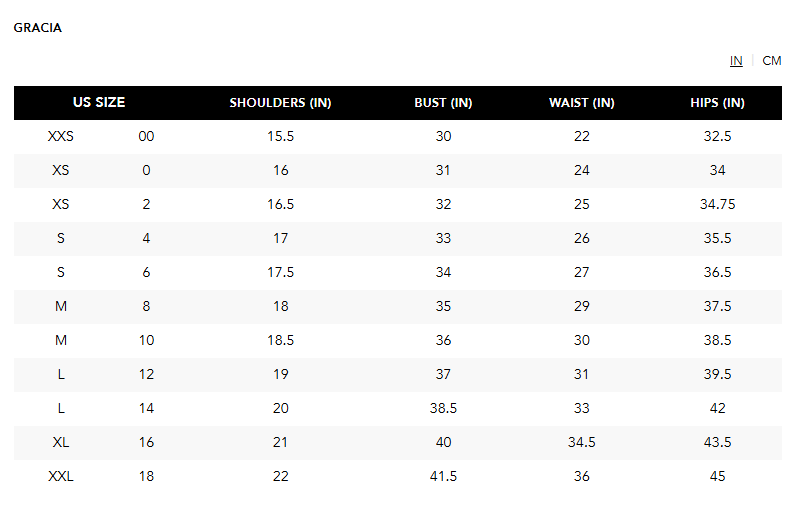The width and height of the screenshot is (793, 505).
Task: Click hips value 34.75
Action: click(x=717, y=204)
